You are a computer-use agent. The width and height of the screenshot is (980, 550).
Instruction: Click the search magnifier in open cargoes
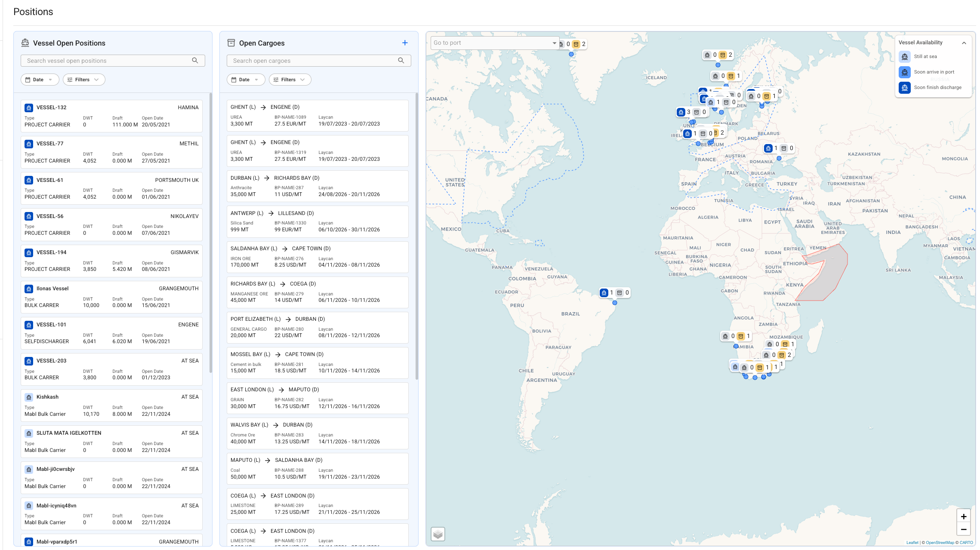401,61
